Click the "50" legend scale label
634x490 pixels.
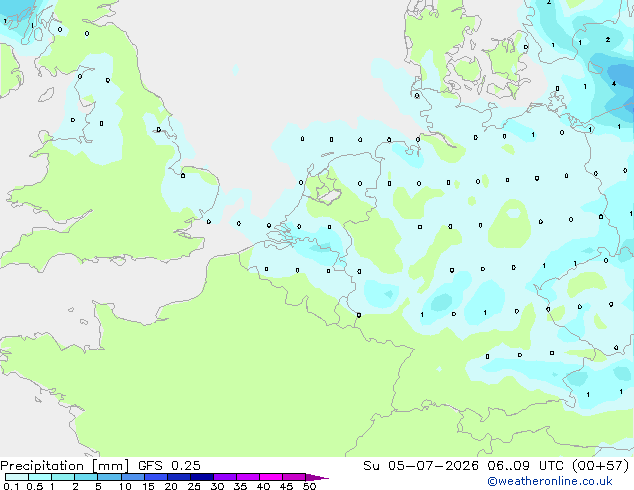click(x=309, y=486)
